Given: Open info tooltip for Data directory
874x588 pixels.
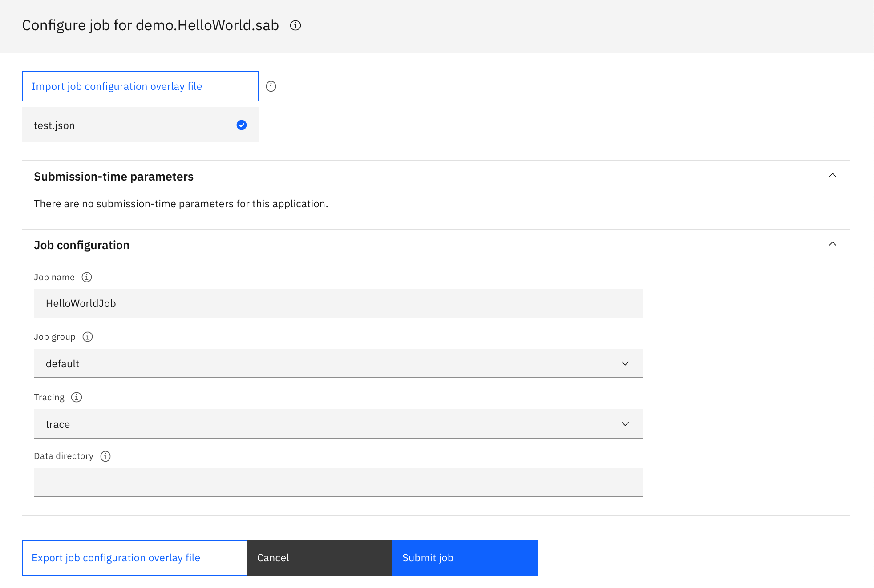Looking at the screenshot, I should pyautogui.click(x=105, y=456).
